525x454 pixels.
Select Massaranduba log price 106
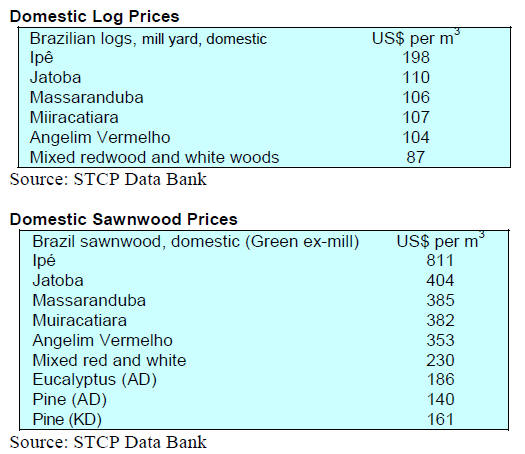pos(416,97)
